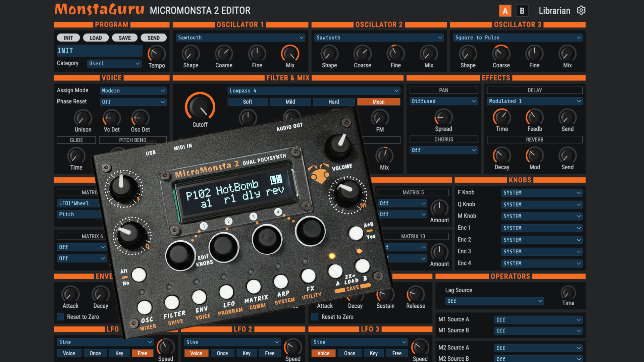Select the Soft filter drive mode
The height and width of the screenshot is (362, 644).
pyautogui.click(x=248, y=102)
